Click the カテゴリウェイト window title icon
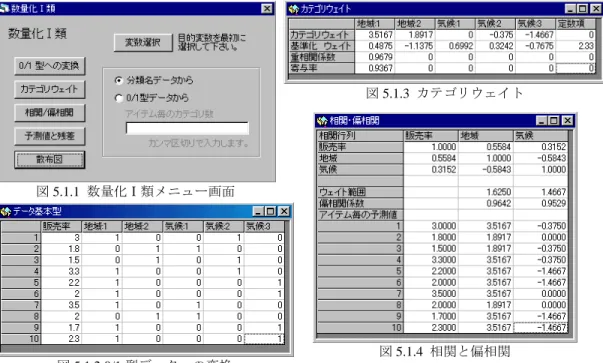The height and width of the screenshot is (363, 603). [x=293, y=9]
